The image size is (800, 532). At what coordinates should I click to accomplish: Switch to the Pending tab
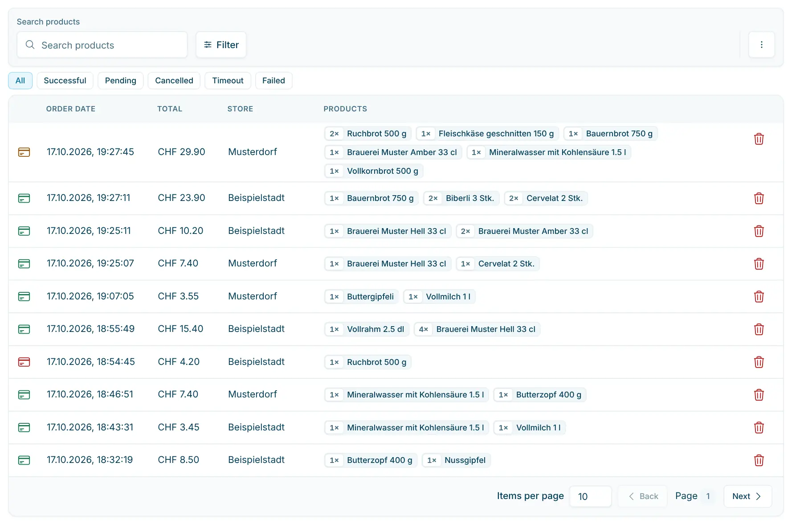121,81
